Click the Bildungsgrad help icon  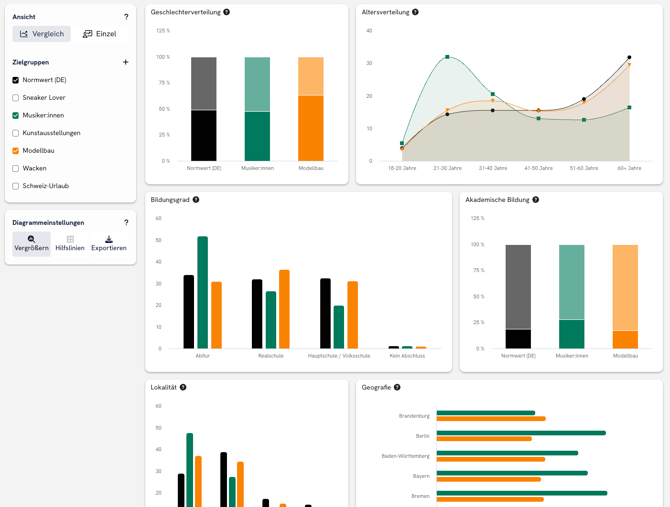pyautogui.click(x=196, y=200)
